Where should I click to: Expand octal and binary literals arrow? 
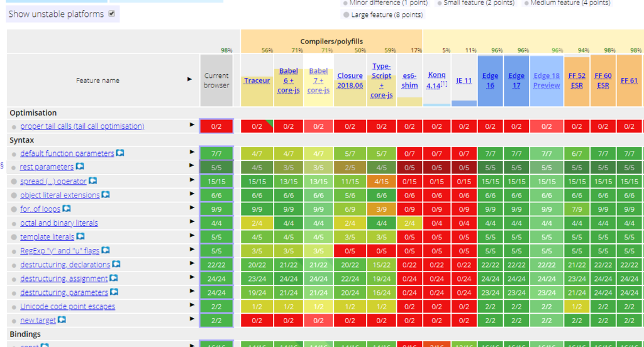click(192, 221)
